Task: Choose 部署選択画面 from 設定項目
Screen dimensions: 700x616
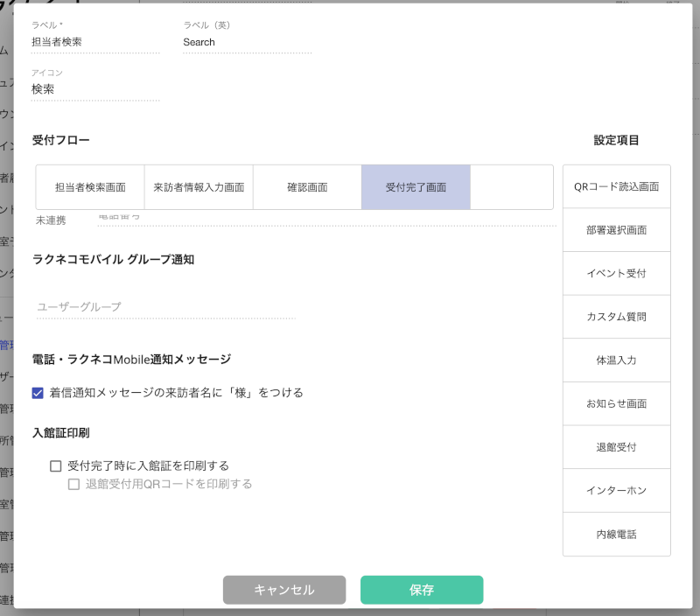Action: coord(617,230)
